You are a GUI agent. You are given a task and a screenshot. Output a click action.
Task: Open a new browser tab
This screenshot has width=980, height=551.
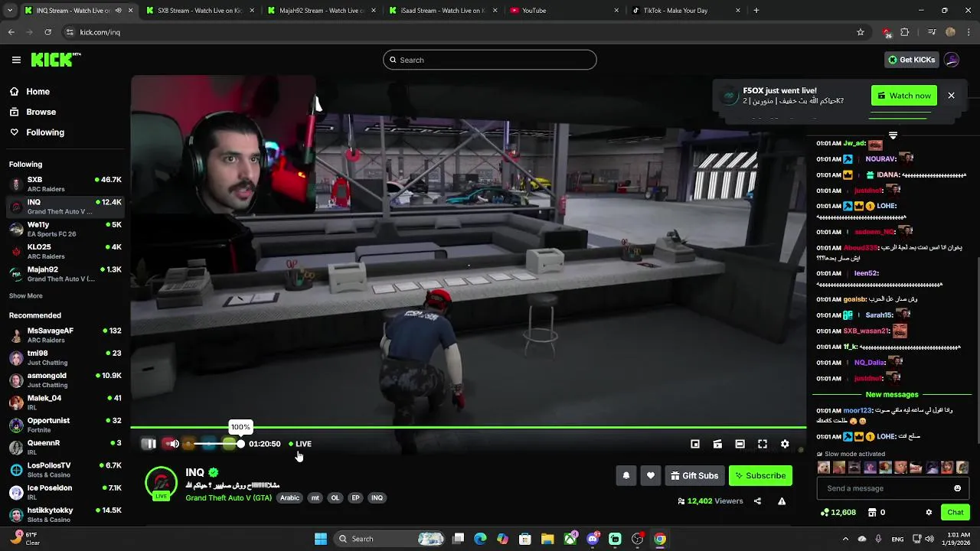[756, 11]
